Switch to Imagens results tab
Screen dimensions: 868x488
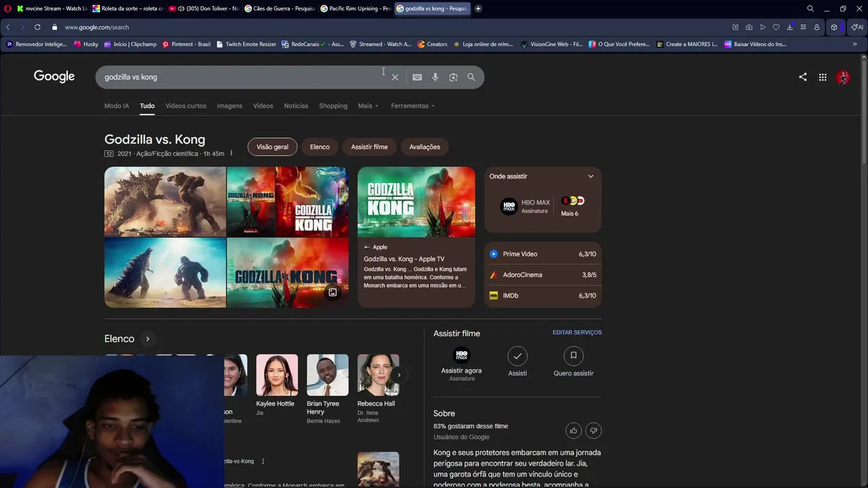tap(229, 106)
